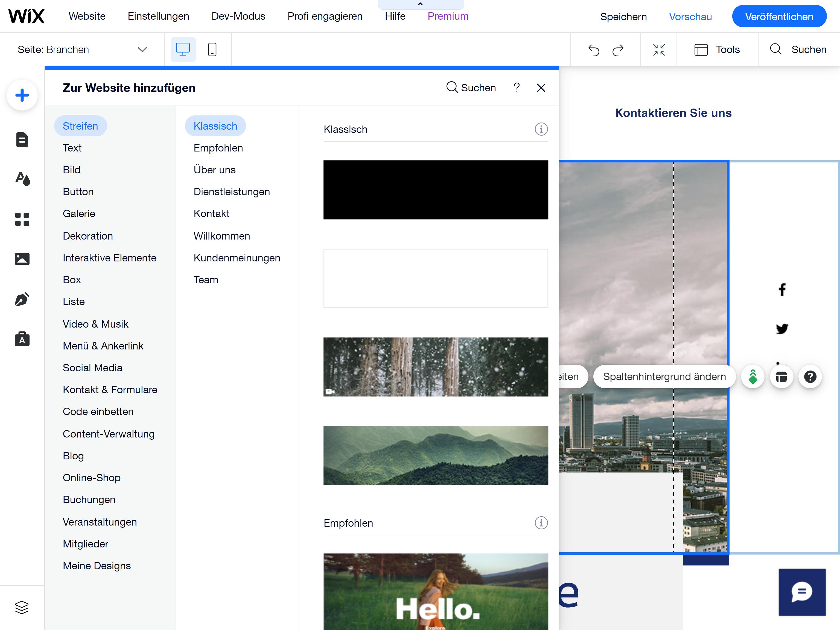The height and width of the screenshot is (630, 840).
Task: Select the black strip color swatch
Action: click(x=436, y=190)
